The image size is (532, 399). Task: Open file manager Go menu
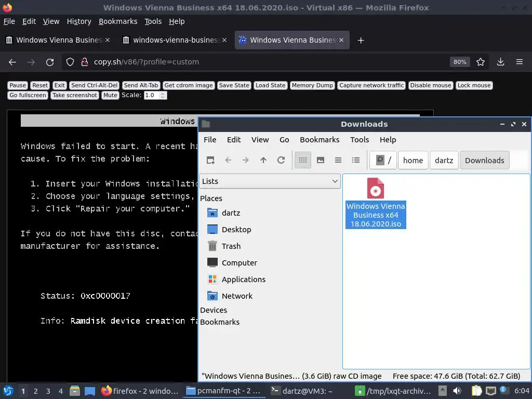coord(284,140)
